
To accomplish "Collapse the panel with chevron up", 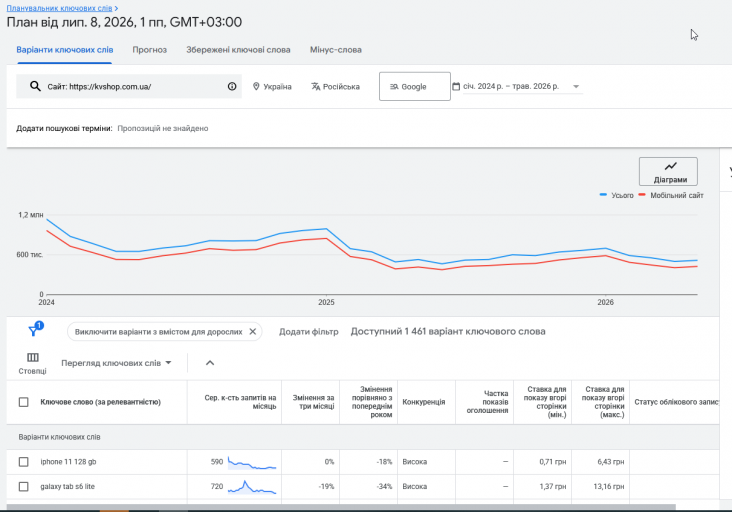I will tap(210, 363).
